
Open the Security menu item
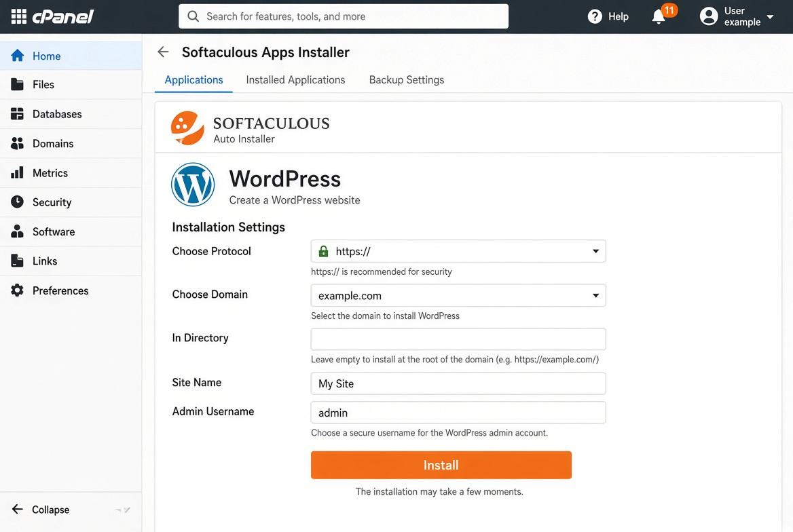(x=71, y=202)
